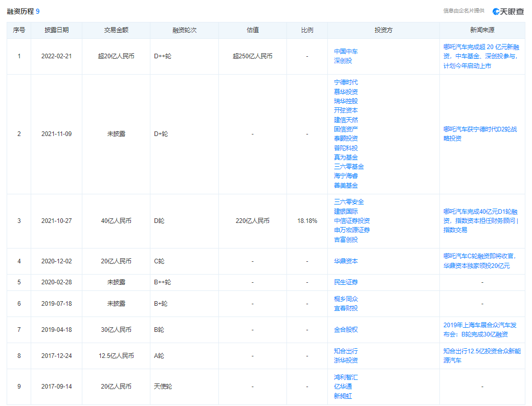The height and width of the screenshot is (406, 532).
Task: Open investor link 亿华通
Action: (343, 387)
